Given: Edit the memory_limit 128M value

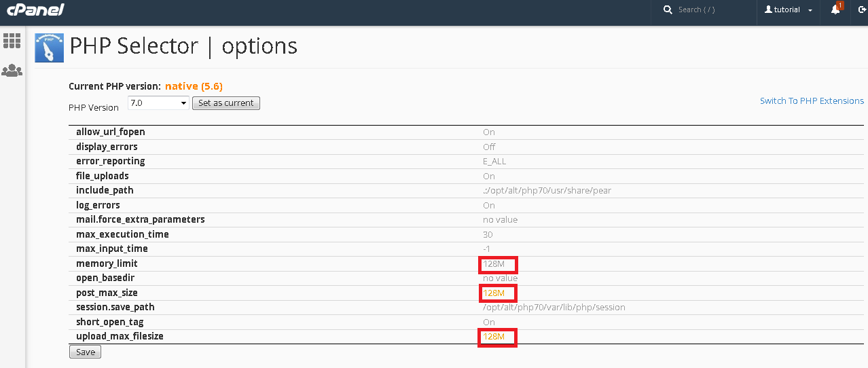Looking at the screenshot, I should (494, 263).
